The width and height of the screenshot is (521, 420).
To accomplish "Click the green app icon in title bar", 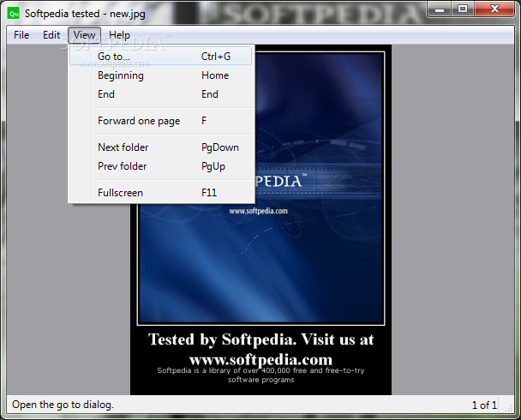I will 14,14.
